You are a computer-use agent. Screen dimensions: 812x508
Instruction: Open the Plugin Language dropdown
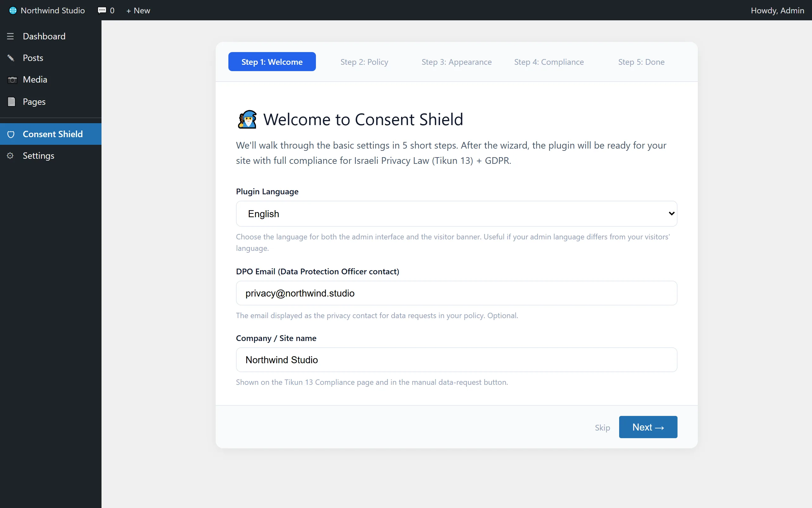tap(456, 214)
